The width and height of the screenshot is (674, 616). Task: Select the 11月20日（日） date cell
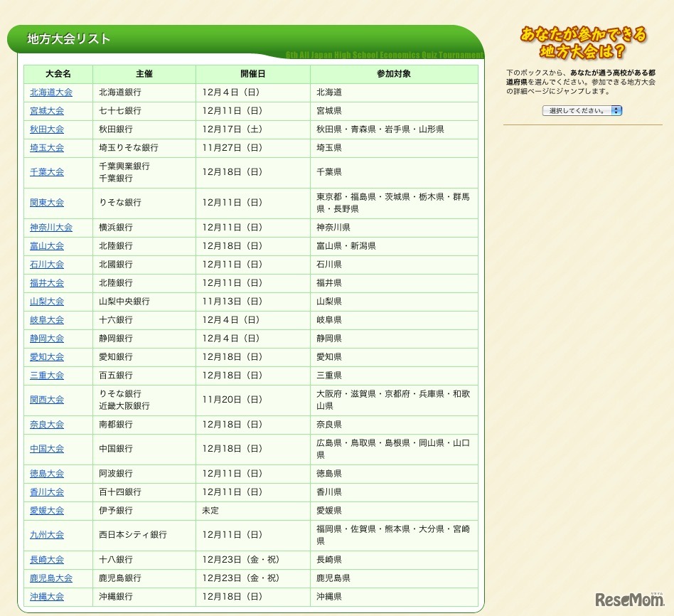(x=253, y=400)
